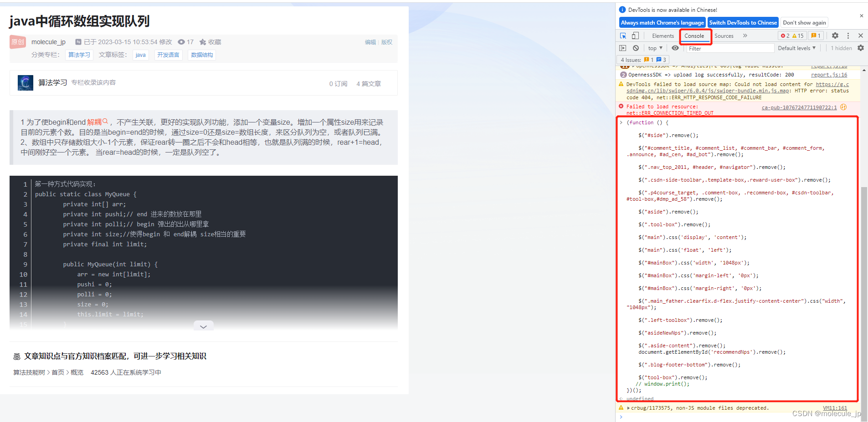The image size is (868, 422).
Task: Click 首页 breadcrumb link
Action: tap(58, 372)
